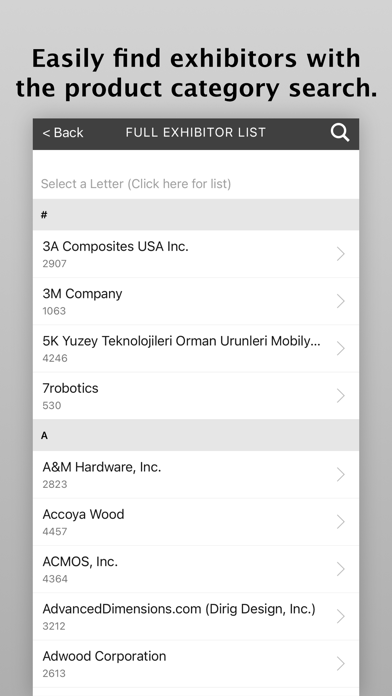Open the 7robotics exhibitor
This screenshot has height=696, width=392.
point(196,396)
